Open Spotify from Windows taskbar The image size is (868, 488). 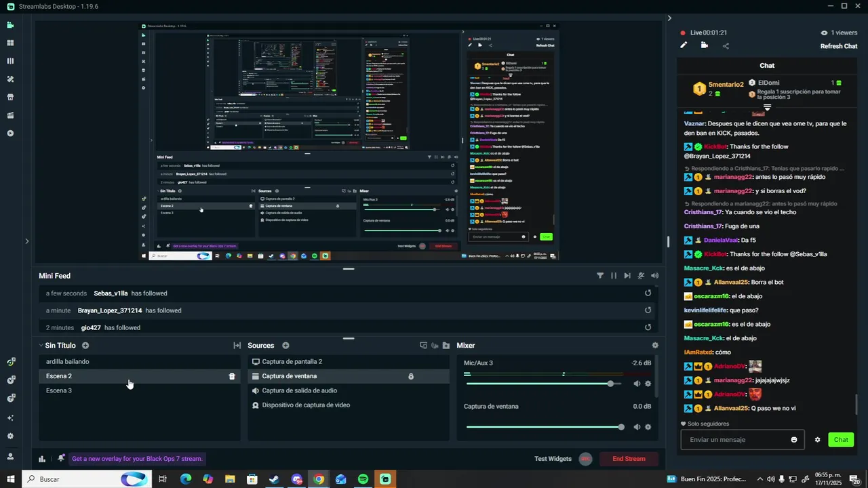(363, 479)
